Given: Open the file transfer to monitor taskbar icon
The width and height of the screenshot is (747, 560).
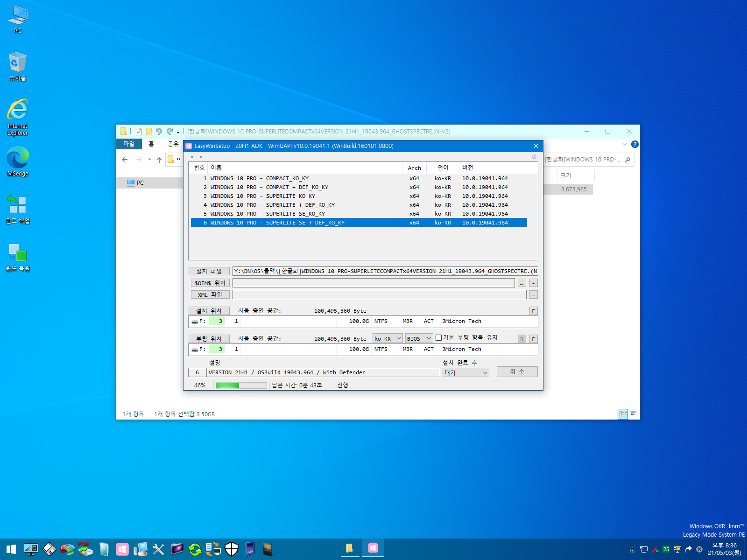Looking at the screenshot, I should (213, 549).
